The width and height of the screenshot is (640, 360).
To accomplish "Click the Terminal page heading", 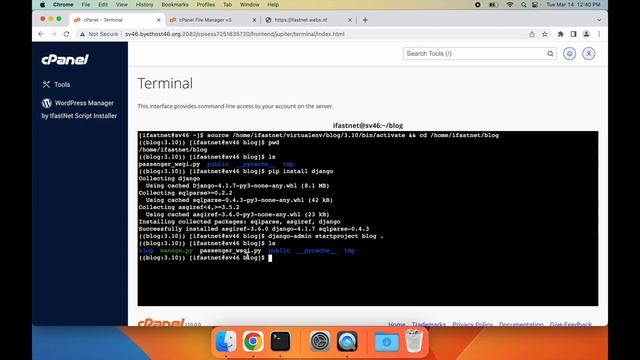I will point(165,84).
